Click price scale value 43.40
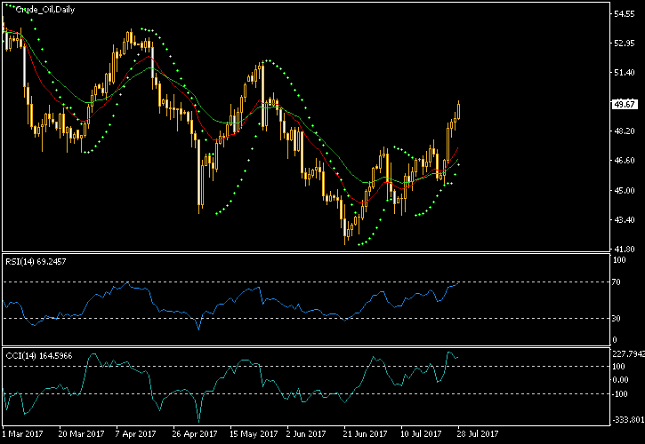 click(624, 220)
